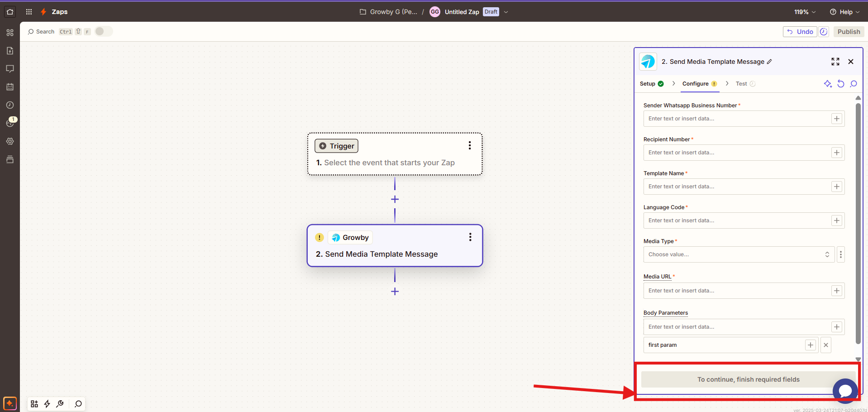Insert data into the Recipient Number field

tap(837, 153)
